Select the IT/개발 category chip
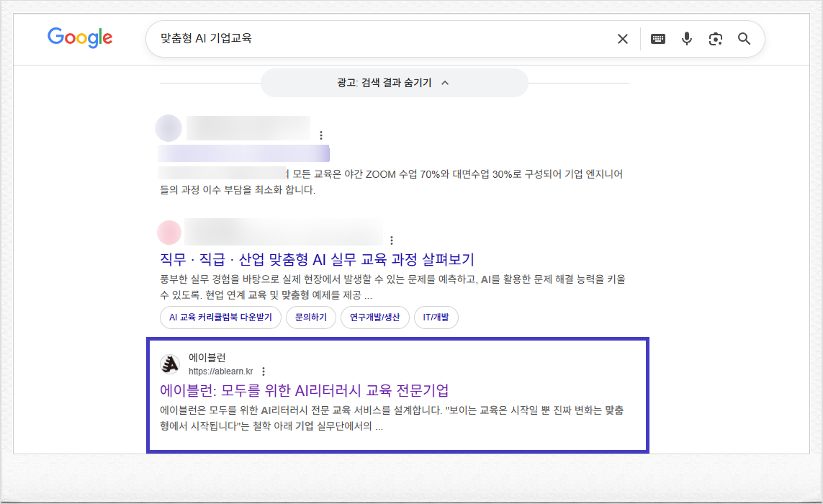Viewport: 823px width, 504px height. (436, 318)
